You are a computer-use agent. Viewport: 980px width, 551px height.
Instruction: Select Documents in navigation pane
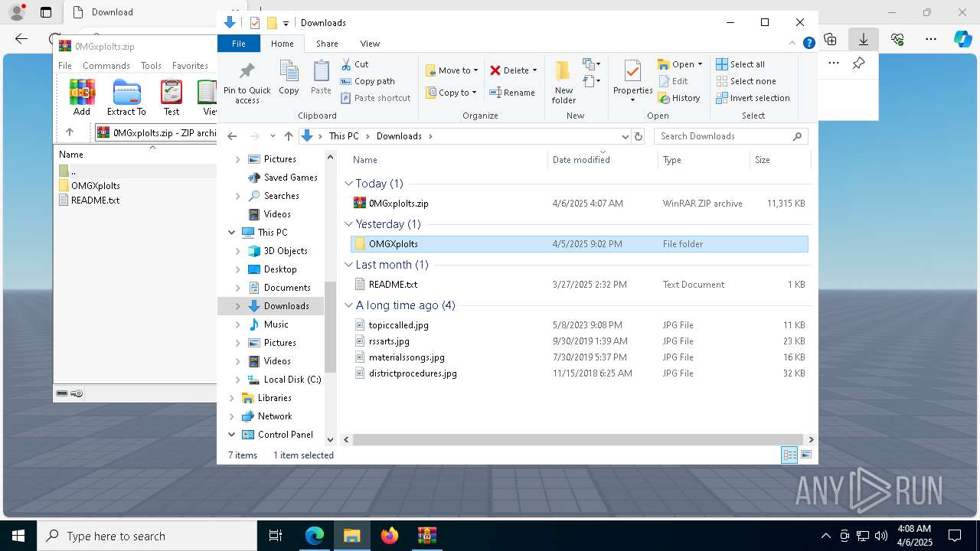point(286,288)
